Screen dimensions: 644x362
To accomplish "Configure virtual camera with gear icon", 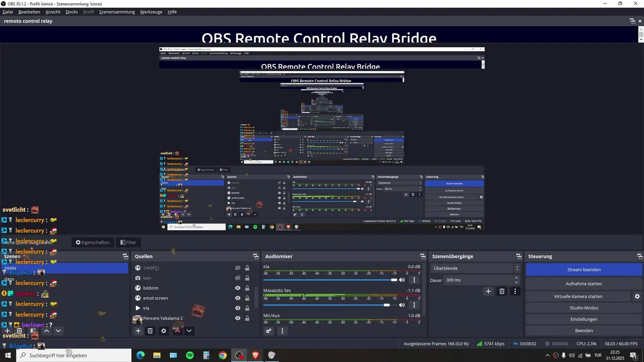I will click(x=637, y=297).
